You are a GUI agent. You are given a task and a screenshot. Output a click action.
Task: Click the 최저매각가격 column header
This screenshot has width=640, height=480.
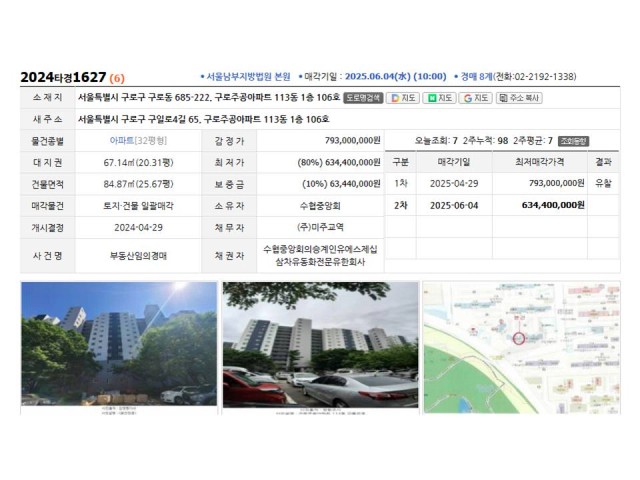tap(540, 162)
